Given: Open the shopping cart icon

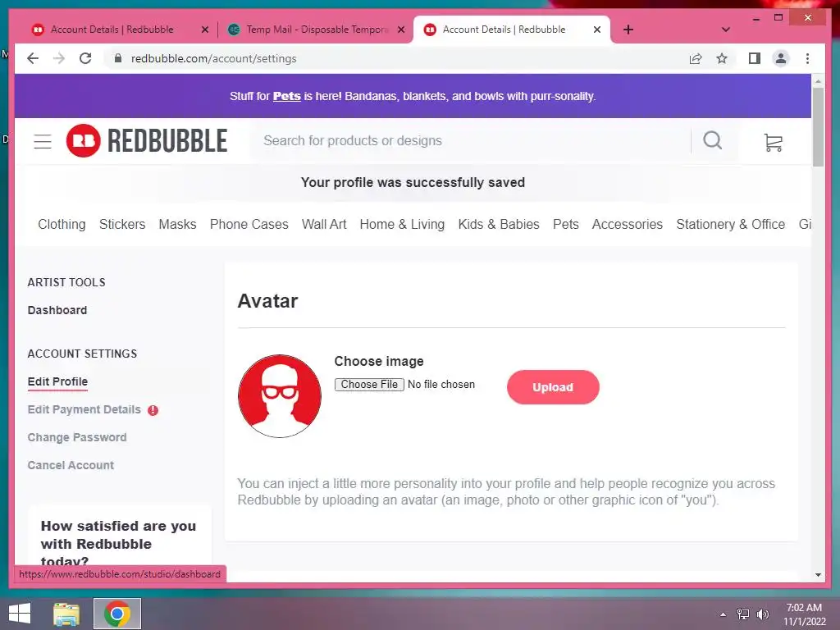Looking at the screenshot, I should (773, 142).
